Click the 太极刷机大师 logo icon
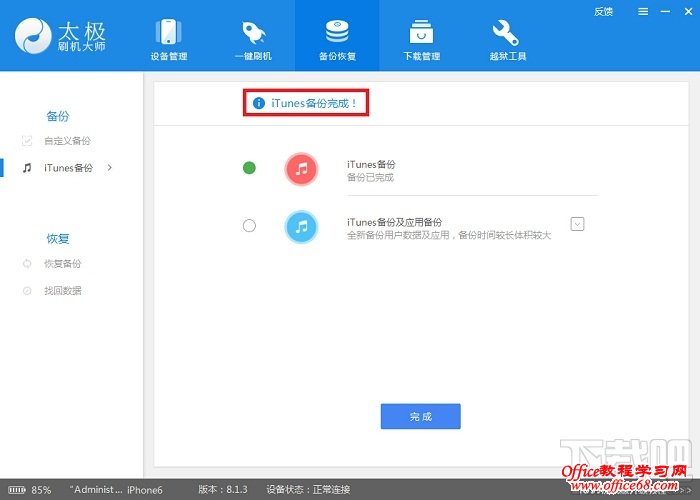This screenshot has height=500, width=700. coord(33,36)
